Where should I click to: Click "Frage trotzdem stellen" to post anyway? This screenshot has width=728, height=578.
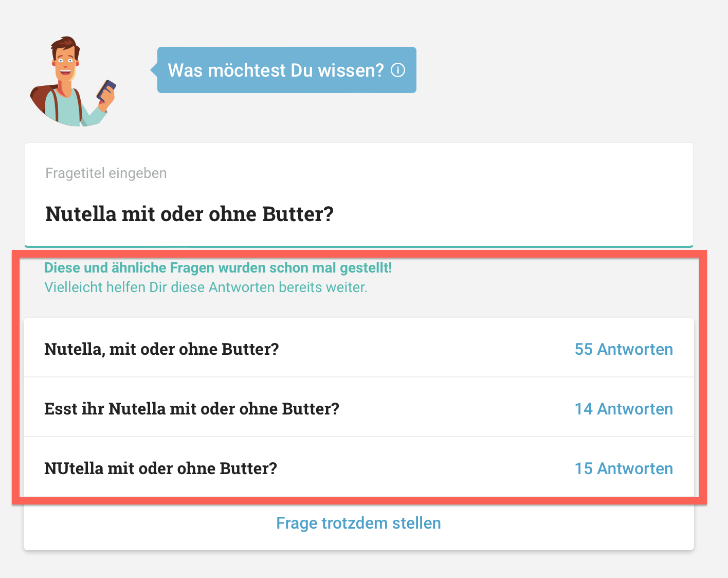tap(358, 523)
